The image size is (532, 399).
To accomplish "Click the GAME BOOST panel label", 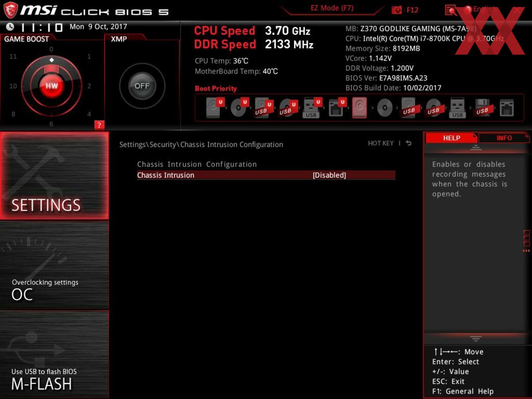I will [27, 39].
